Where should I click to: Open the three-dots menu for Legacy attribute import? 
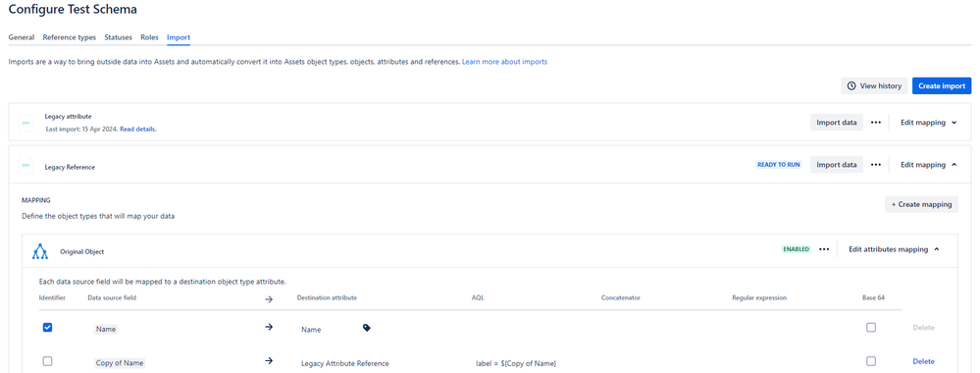(876, 123)
